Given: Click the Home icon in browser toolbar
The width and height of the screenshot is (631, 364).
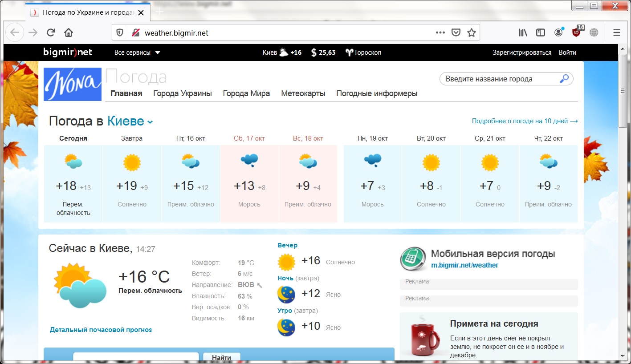Looking at the screenshot, I should coord(68,32).
